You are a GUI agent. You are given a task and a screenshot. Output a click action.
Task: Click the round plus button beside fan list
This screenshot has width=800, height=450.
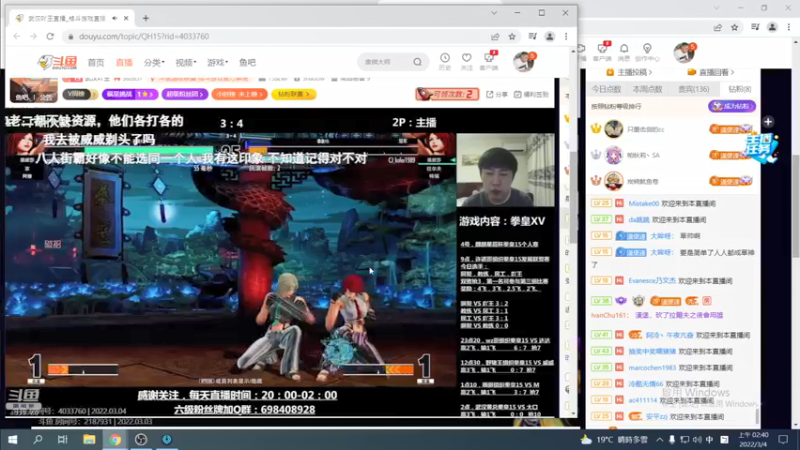[x=768, y=122]
